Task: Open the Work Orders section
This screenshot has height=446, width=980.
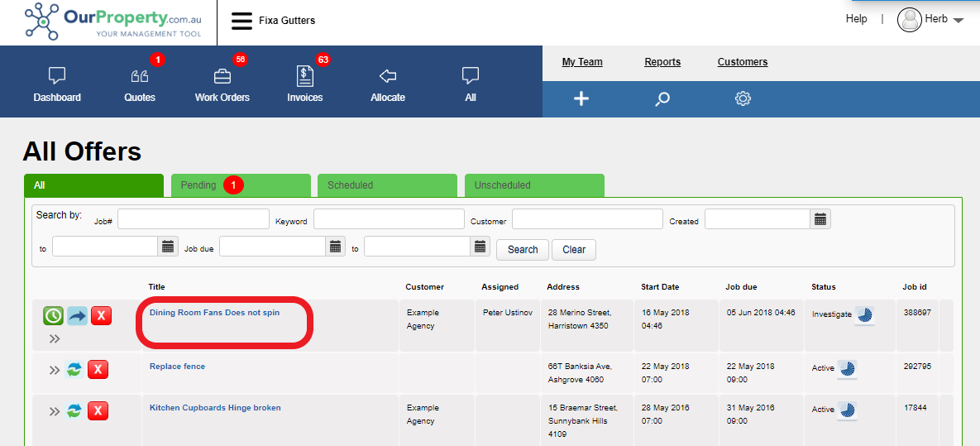Action: click(222, 85)
